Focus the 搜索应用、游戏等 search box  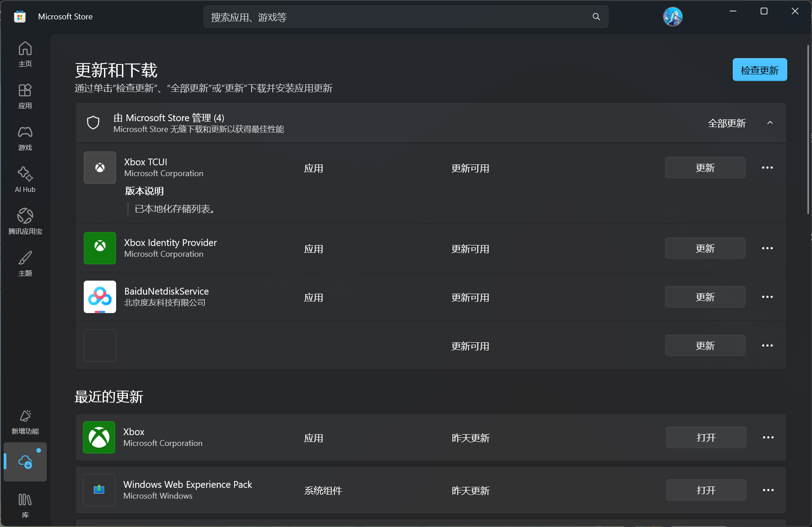tap(406, 17)
